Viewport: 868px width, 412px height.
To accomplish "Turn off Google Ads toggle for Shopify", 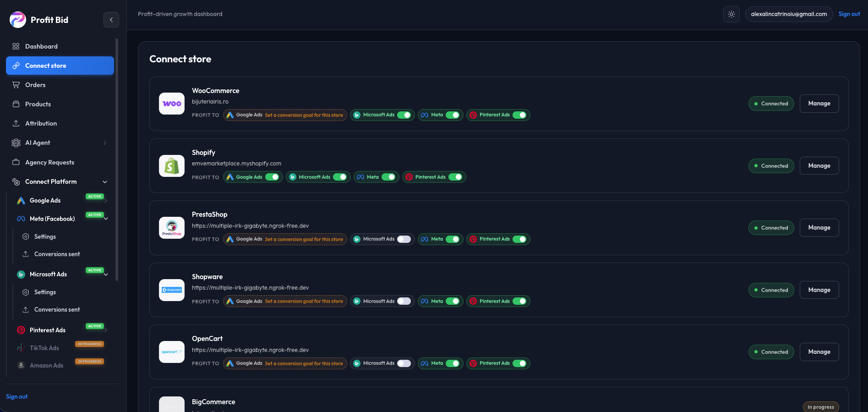I will pyautogui.click(x=272, y=177).
